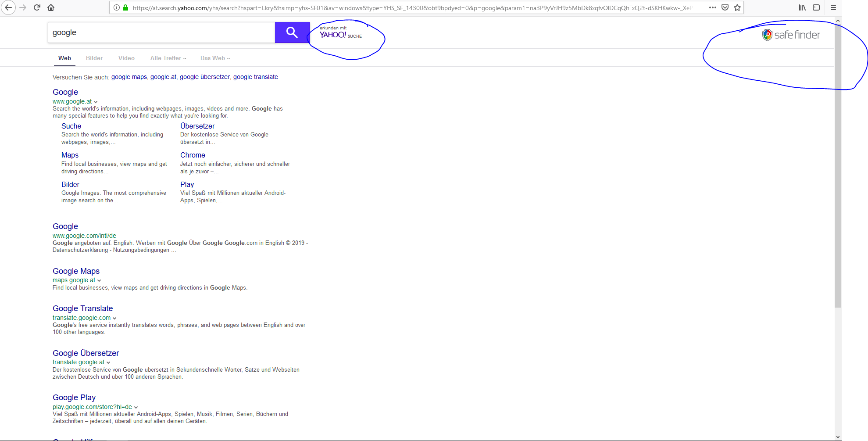The height and width of the screenshot is (441, 868).
Task: Click suggestion link google translate
Action: pos(256,77)
